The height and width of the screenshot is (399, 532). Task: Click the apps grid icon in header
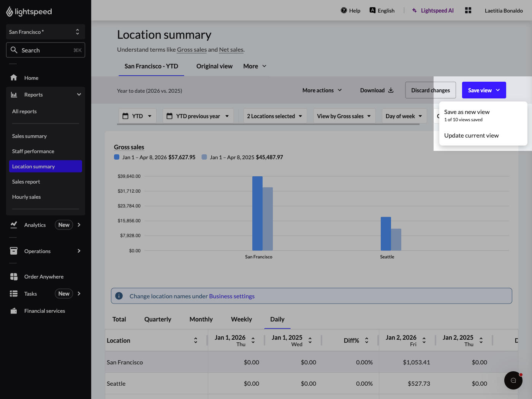click(x=468, y=10)
